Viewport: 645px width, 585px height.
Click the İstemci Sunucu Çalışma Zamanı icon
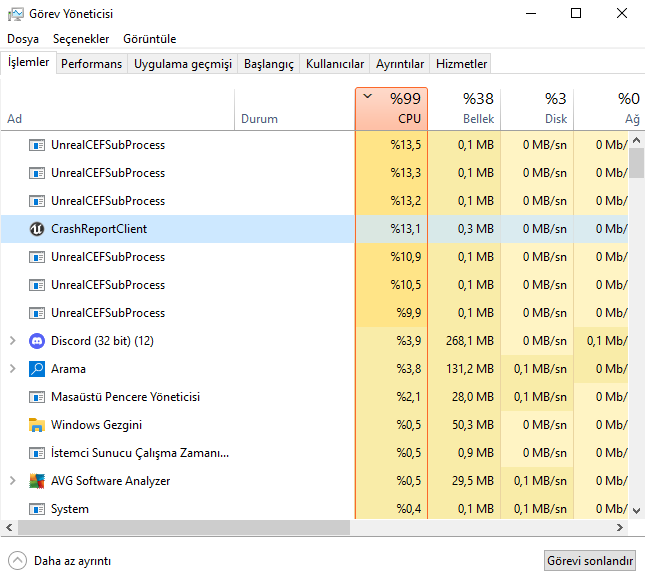(37, 453)
